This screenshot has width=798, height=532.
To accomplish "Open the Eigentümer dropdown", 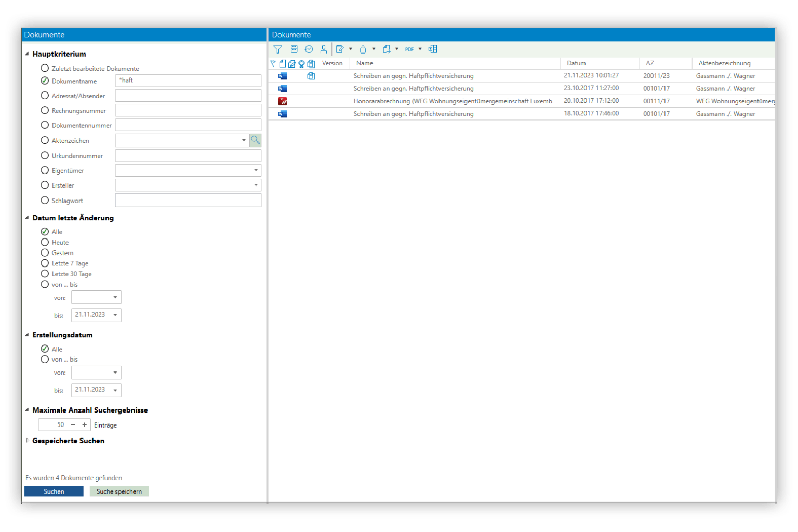I will coord(256,170).
